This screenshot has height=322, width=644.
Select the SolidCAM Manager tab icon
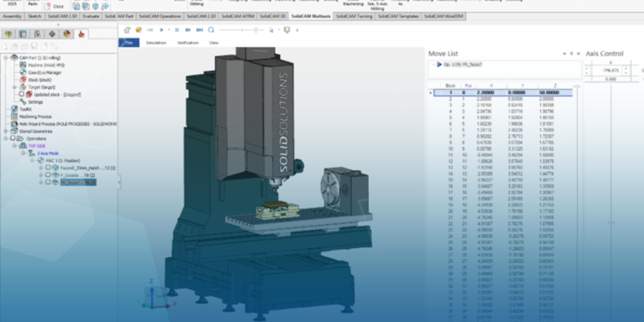[x=81, y=34]
